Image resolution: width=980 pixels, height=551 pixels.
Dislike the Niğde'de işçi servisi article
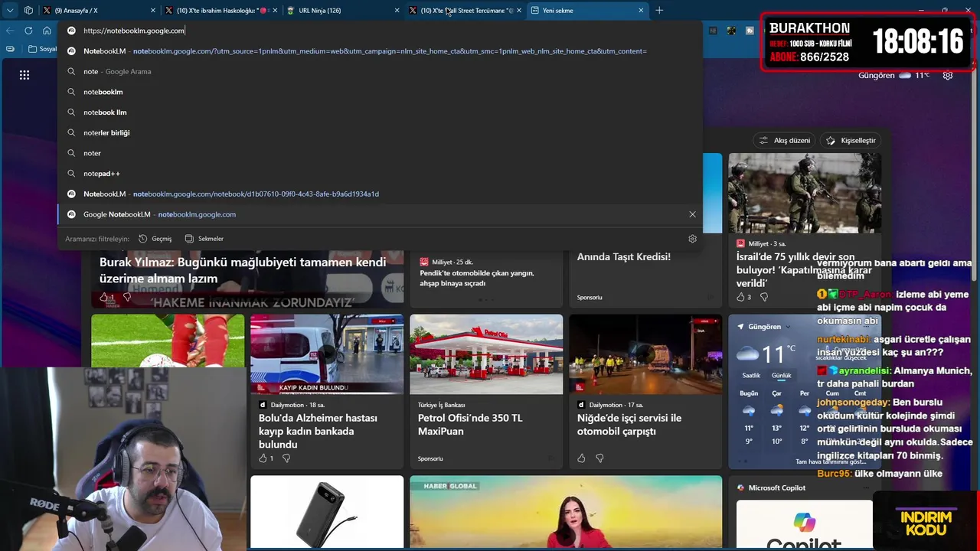pos(599,458)
